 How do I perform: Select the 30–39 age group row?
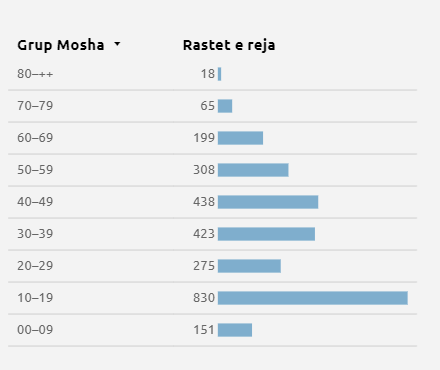pyautogui.click(x=212, y=234)
